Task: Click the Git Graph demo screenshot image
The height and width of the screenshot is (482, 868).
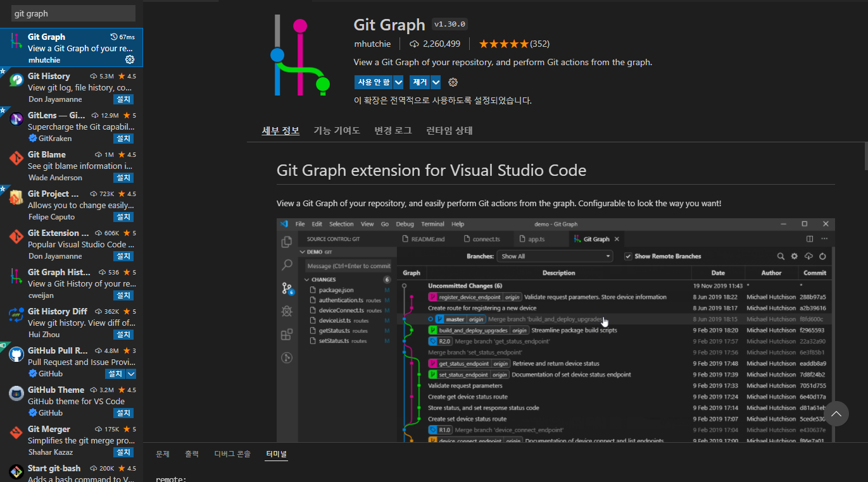Action: [x=555, y=330]
